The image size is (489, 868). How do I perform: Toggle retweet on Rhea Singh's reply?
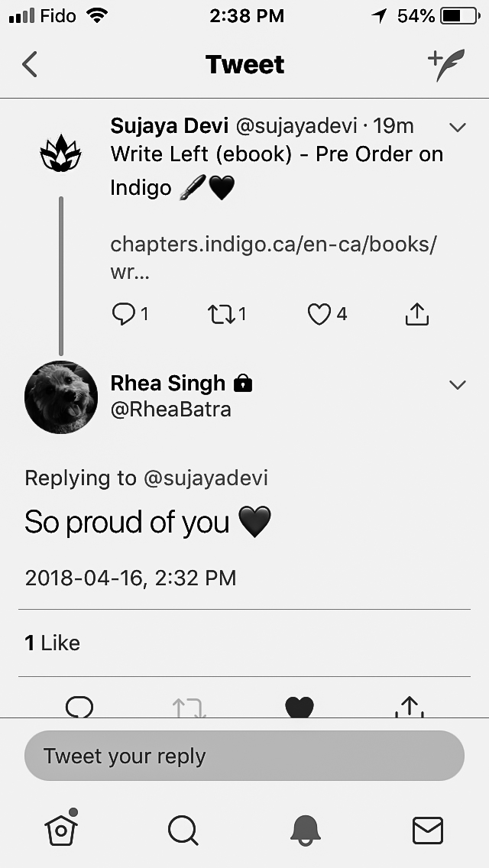(x=189, y=707)
